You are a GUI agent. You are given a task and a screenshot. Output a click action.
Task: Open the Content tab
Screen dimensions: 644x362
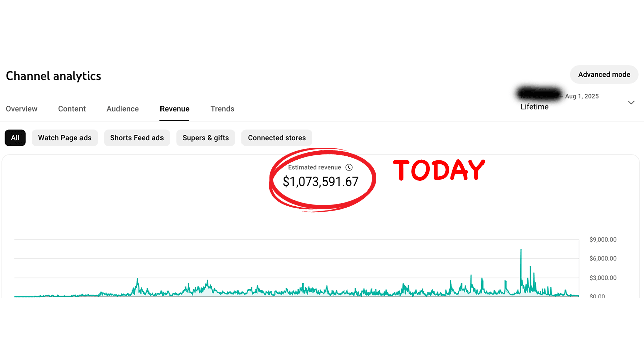tap(72, 109)
